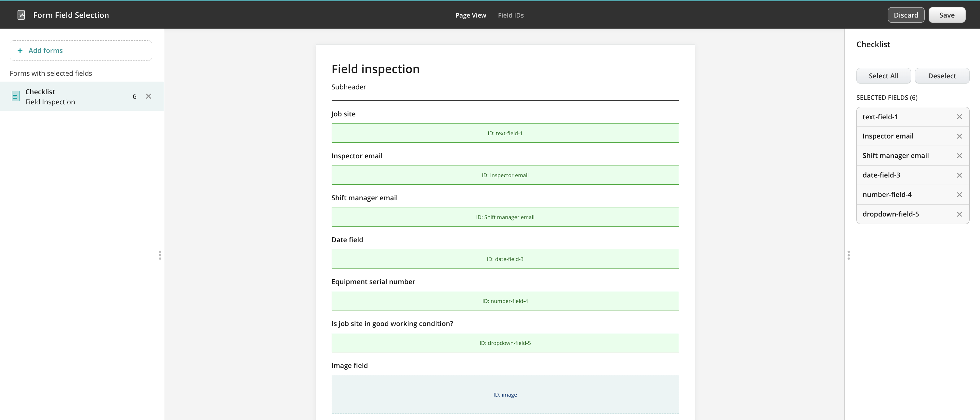Remove text-field-1 from selected fields
This screenshot has height=420, width=980.
point(959,117)
